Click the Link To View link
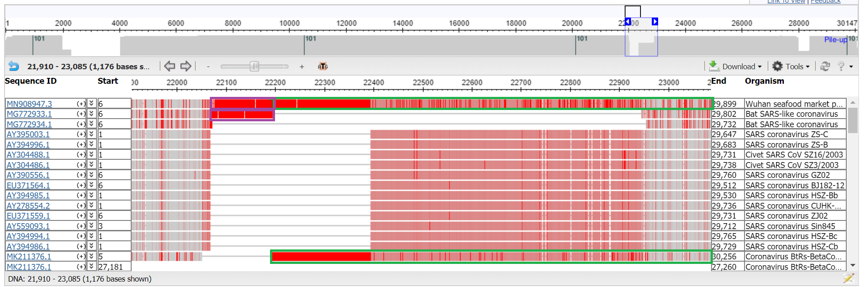Screen dimensions: 868x287 (786, 2)
